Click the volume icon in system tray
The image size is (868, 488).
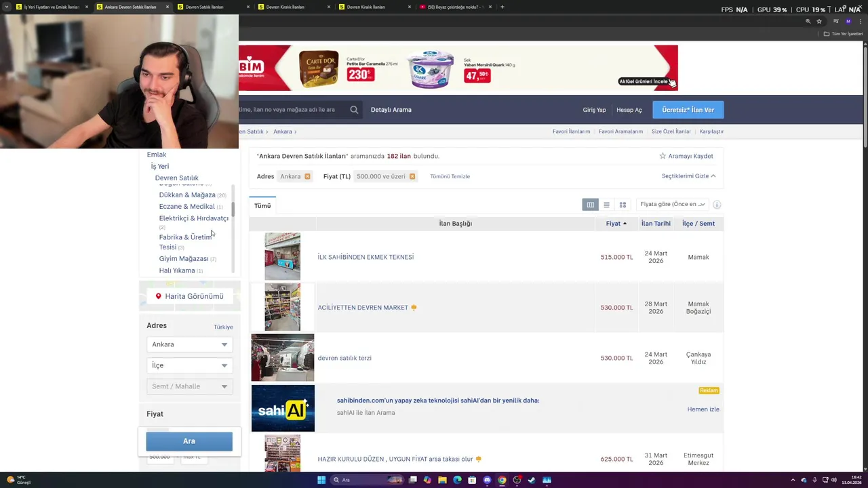833,480
